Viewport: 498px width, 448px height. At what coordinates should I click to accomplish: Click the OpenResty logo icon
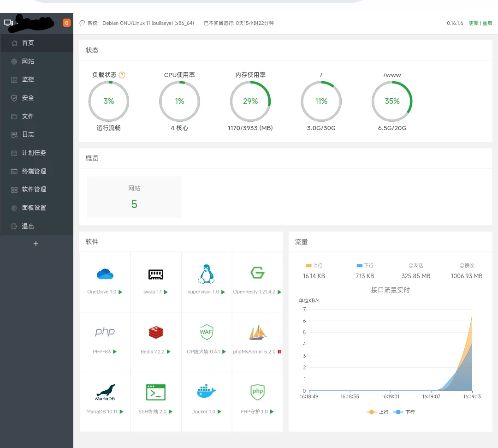coord(257,273)
